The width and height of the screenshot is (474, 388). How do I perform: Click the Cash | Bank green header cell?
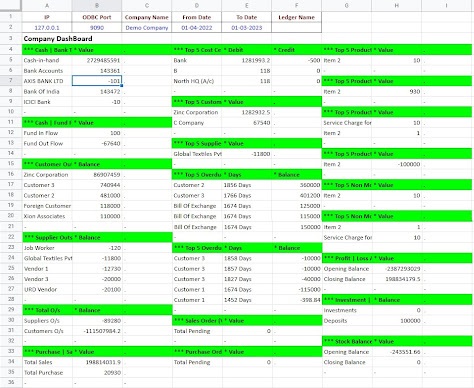(x=47, y=50)
